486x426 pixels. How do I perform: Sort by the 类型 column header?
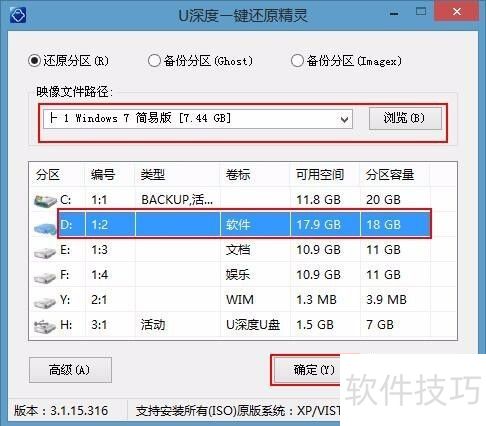click(153, 175)
